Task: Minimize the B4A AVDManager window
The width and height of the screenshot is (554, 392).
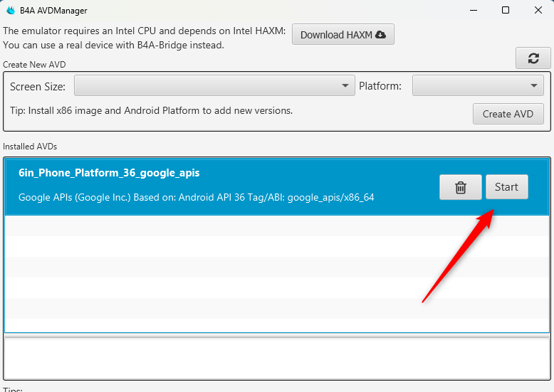Action: point(474,10)
